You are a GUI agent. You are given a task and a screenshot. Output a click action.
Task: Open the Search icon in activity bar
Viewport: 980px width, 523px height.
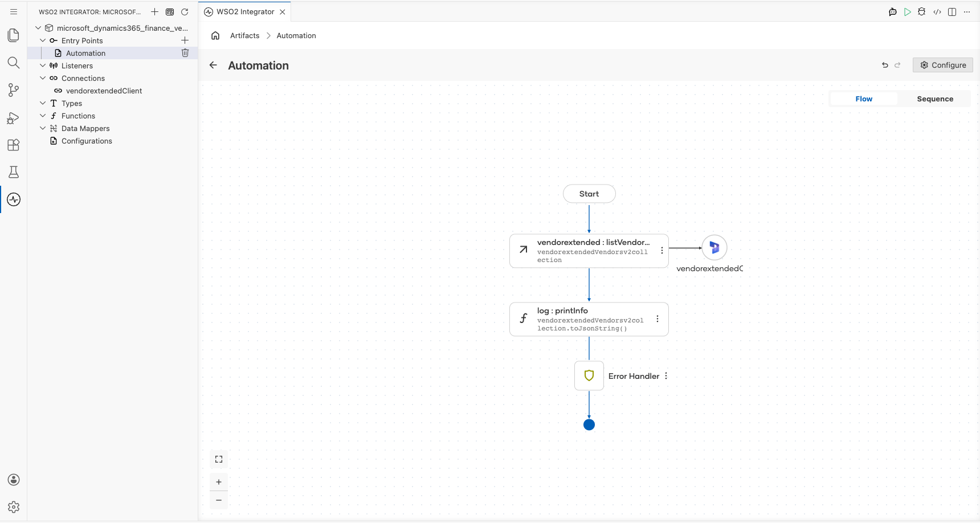pyautogui.click(x=14, y=63)
